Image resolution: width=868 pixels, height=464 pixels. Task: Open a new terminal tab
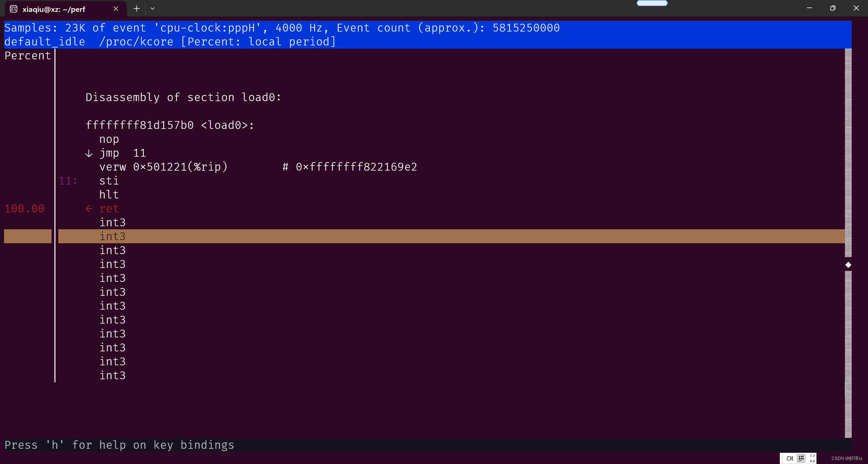pyautogui.click(x=137, y=9)
